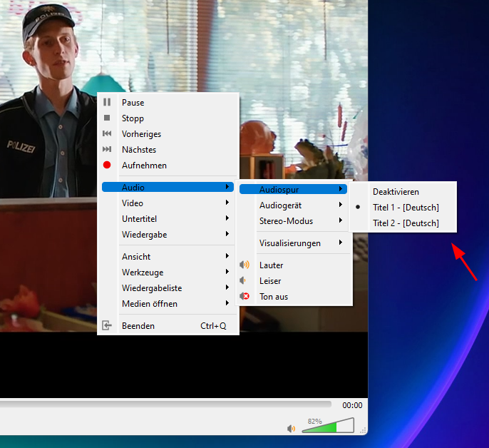Screen dimensions: 489x448
Task: Click the Pause icon in context menu
Action: point(107,103)
